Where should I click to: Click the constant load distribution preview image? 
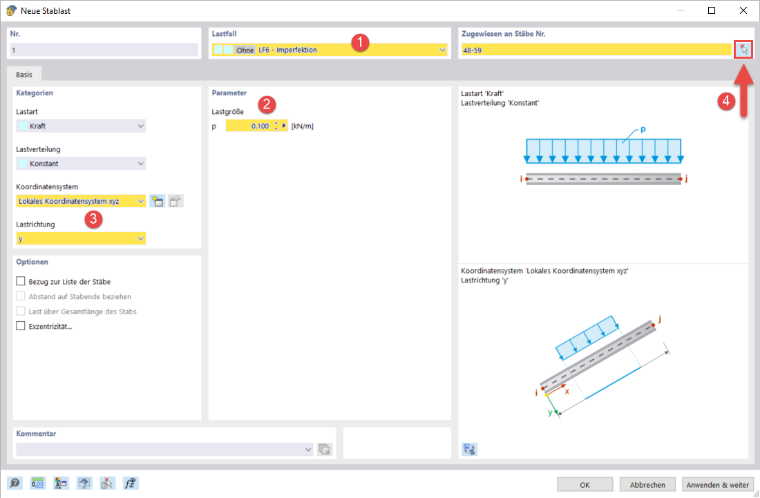tap(604, 156)
